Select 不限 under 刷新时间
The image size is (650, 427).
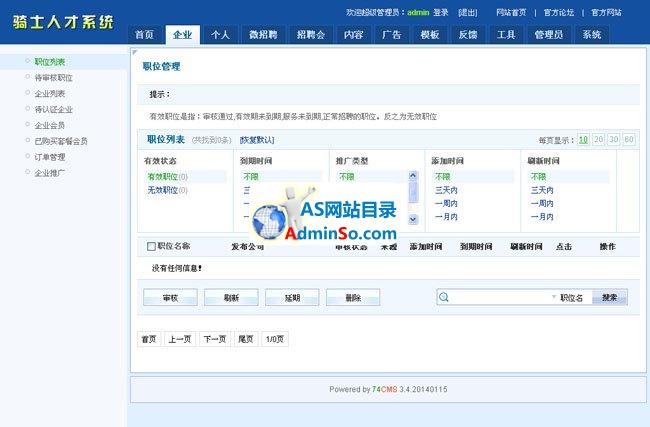tap(538, 177)
